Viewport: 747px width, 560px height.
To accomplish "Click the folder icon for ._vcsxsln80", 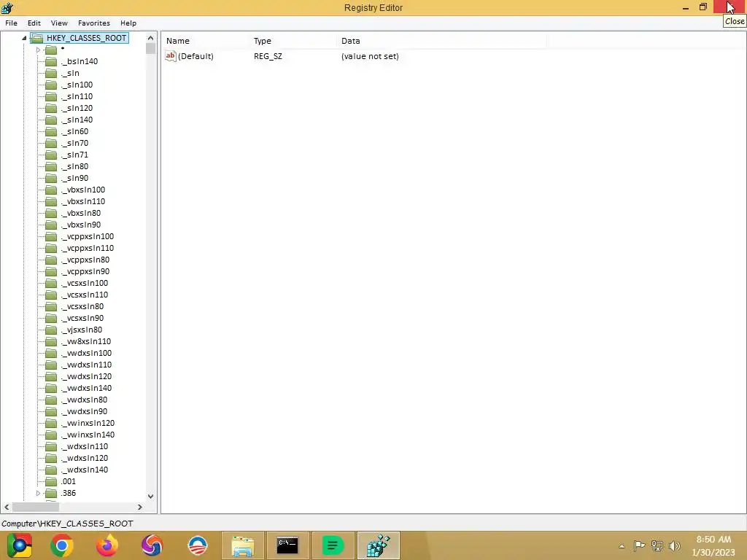I will tap(51, 307).
